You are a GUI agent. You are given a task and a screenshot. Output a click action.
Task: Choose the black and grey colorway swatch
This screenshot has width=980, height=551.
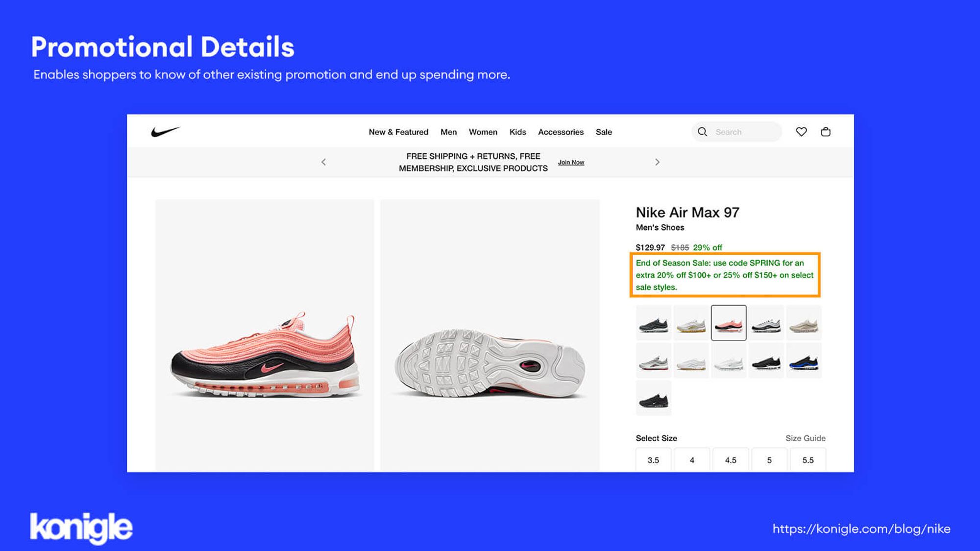pyautogui.click(x=654, y=323)
